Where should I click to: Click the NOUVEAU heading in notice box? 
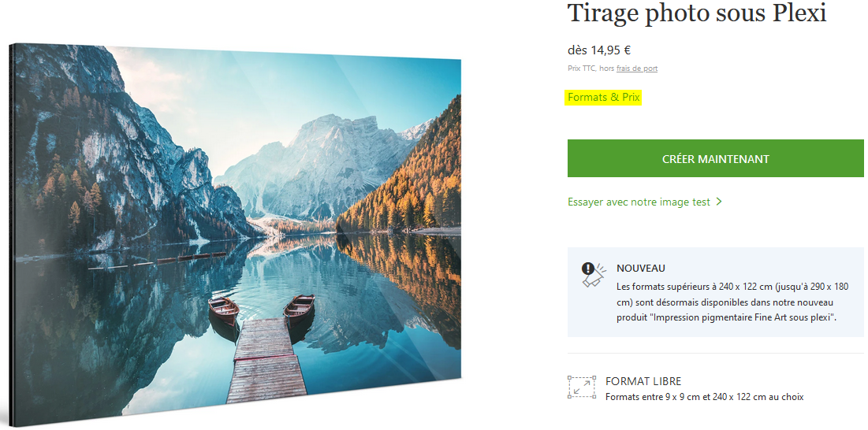point(641,268)
